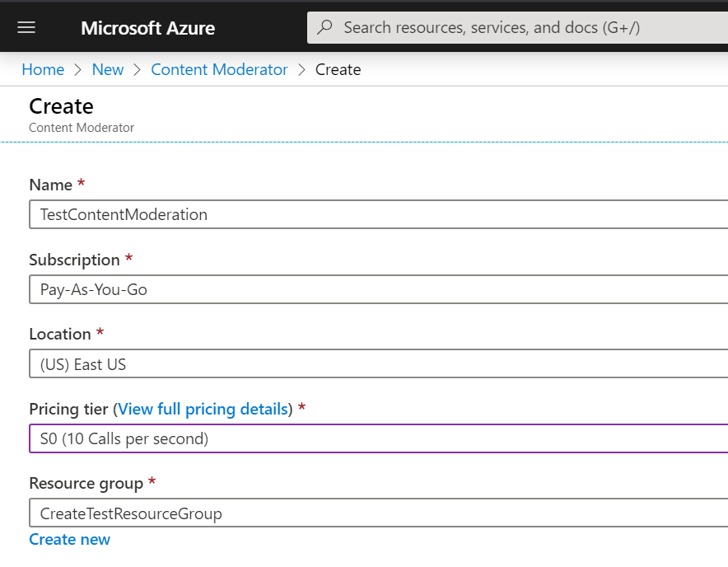The height and width of the screenshot is (567, 728).
Task: Navigate to New breadcrumb
Action: pos(108,70)
